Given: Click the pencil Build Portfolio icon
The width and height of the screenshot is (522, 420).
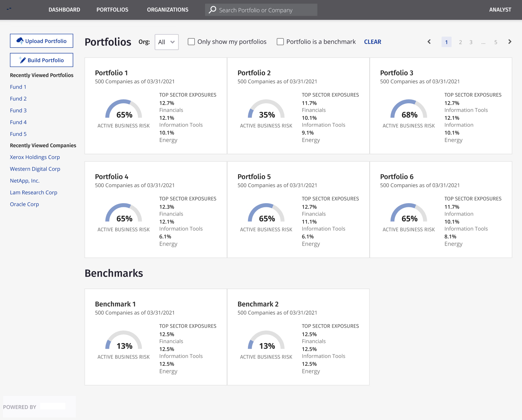Looking at the screenshot, I should click(x=23, y=60).
